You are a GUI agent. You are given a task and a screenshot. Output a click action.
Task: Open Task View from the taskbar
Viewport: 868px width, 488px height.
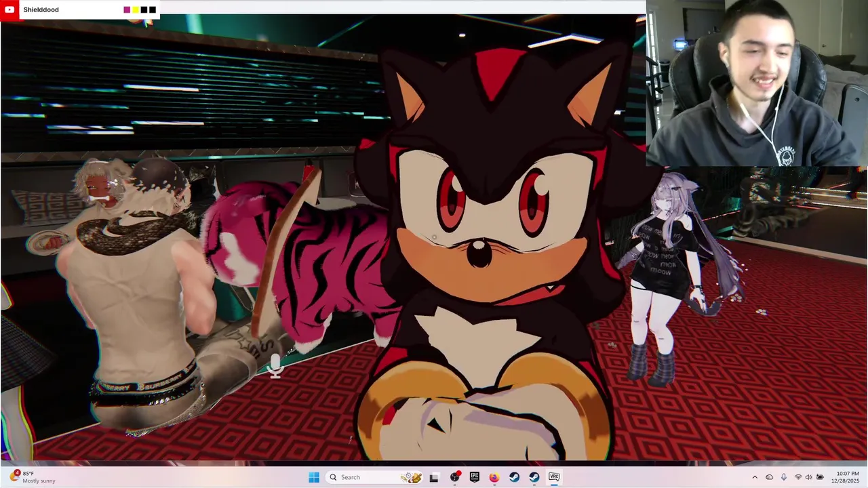[x=435, y=477]
